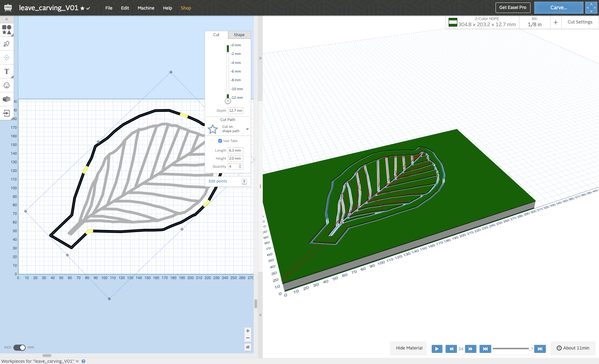Select the Text tool
The height and width of the screenshot is (364, 599).
click(x=6, y=72)
